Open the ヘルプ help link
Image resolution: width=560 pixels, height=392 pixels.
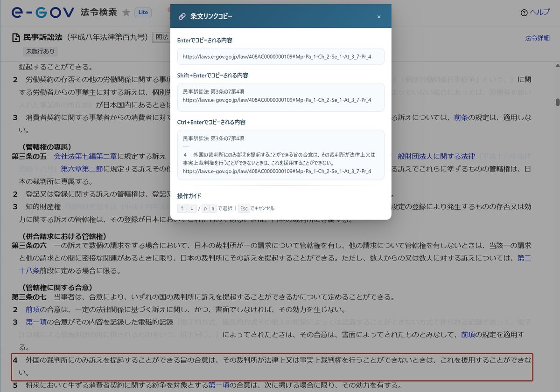[535, 13]
